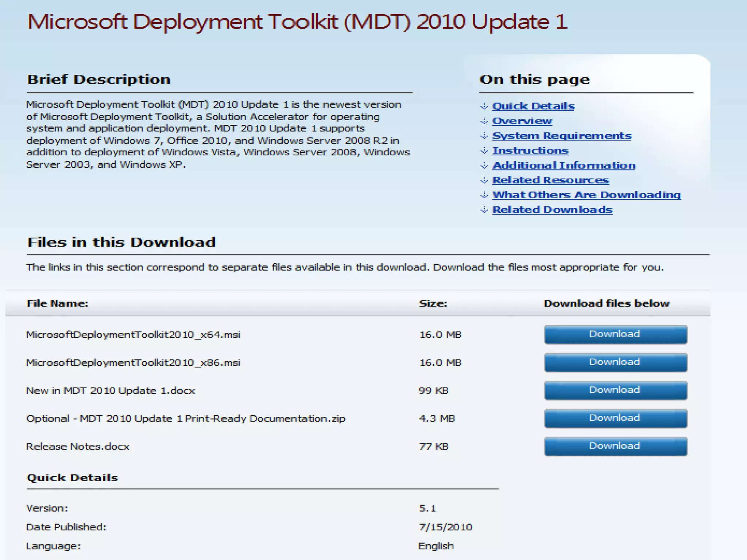This screenshot has width=747, height=560.
Task: Download the Print-Ready Documentation zip
Action: click(x=616, y=418)
